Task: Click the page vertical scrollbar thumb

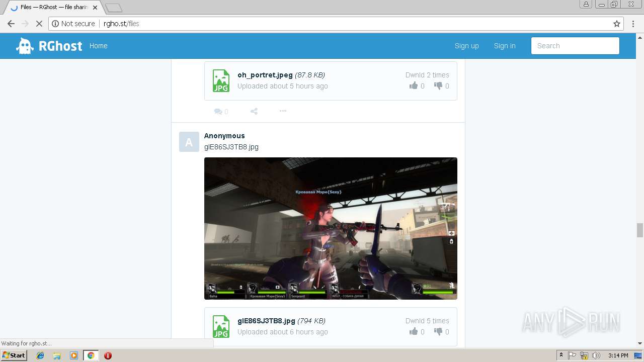Action: click(x=640, y=230)
